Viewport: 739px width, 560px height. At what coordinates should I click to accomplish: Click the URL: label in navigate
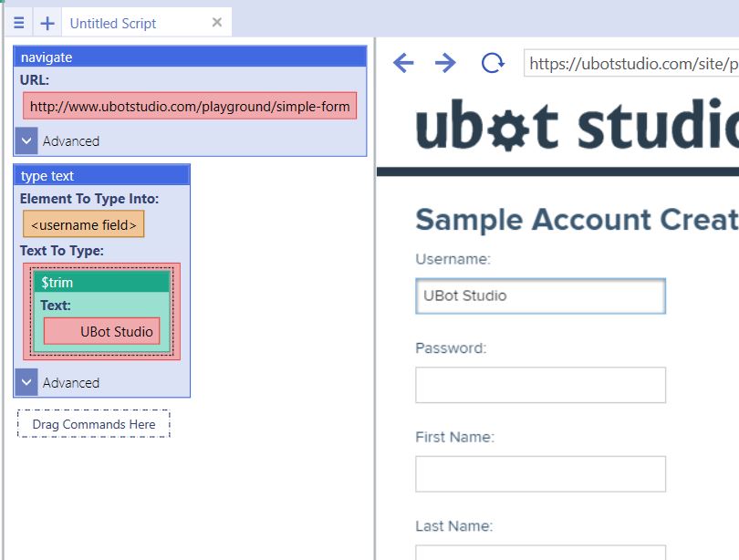point(35,79)
